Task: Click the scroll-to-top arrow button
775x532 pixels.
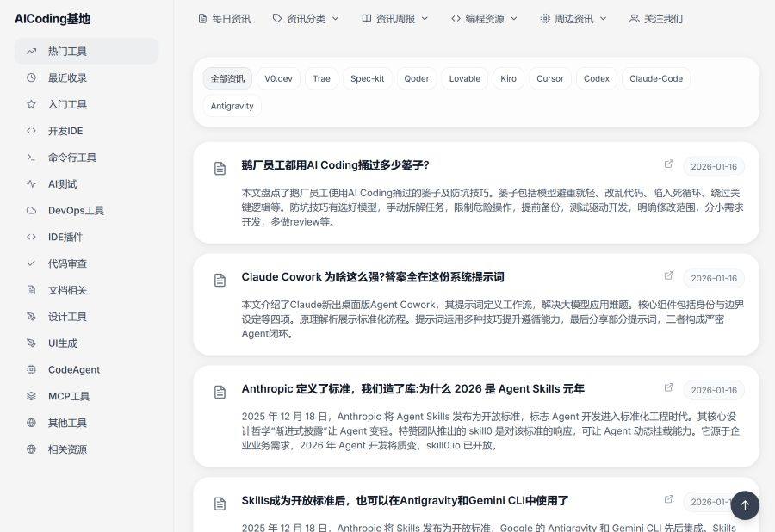Action: pos(745,505)
